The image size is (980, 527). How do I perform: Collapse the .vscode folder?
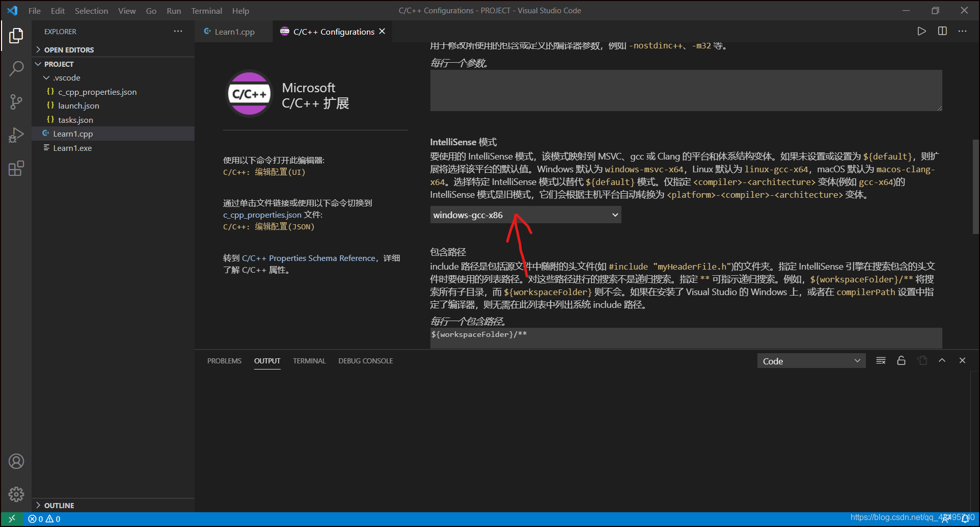(113, 77)
